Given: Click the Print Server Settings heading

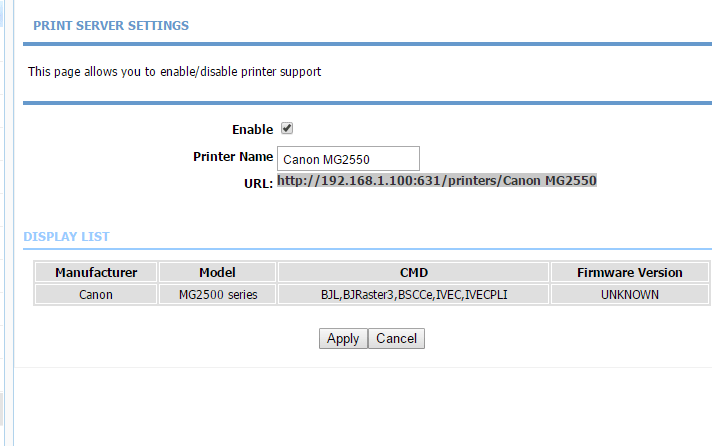Looking at the screenshot, I should pos(111,25).
